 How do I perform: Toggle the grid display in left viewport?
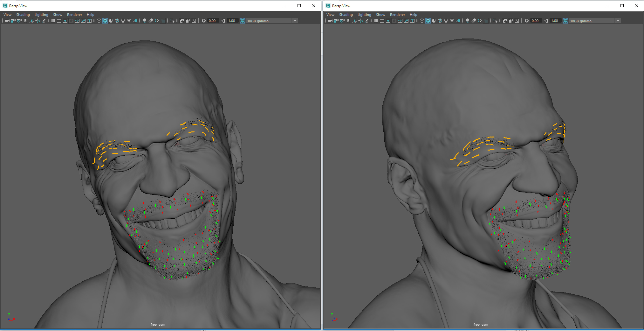[x=53, y=21]
